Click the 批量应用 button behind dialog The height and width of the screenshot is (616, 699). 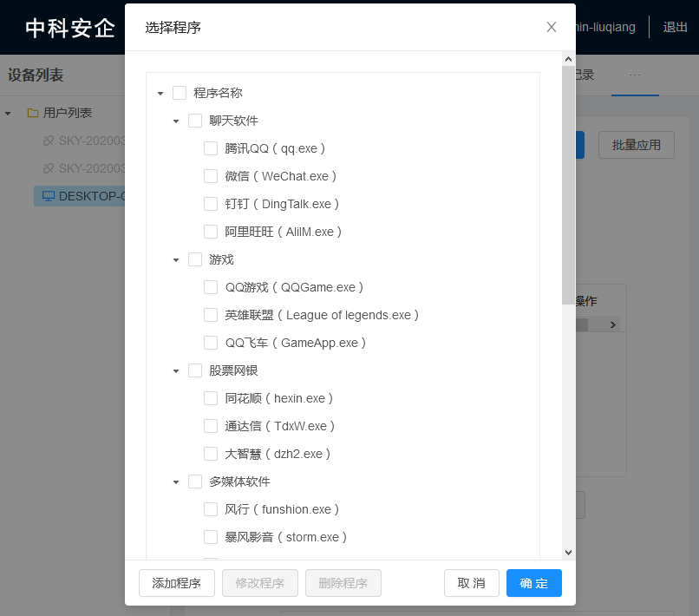pyautogui.click(x=637, y=145)
